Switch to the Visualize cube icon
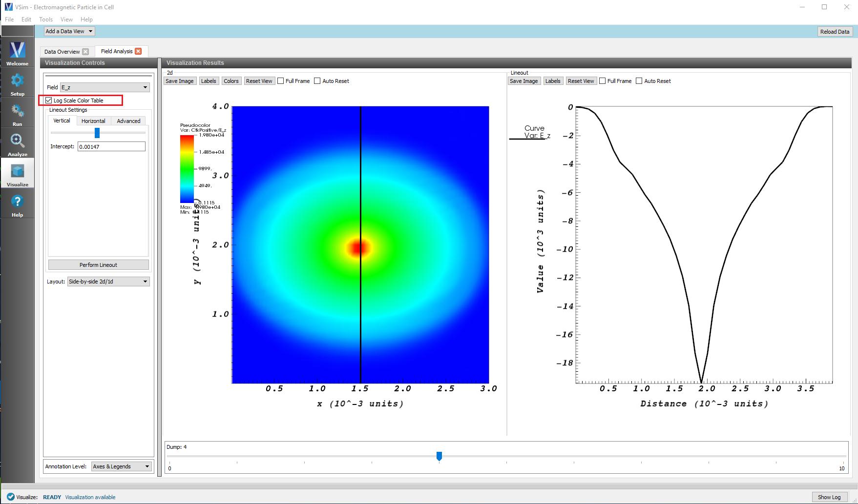 (x=18, y=174)
